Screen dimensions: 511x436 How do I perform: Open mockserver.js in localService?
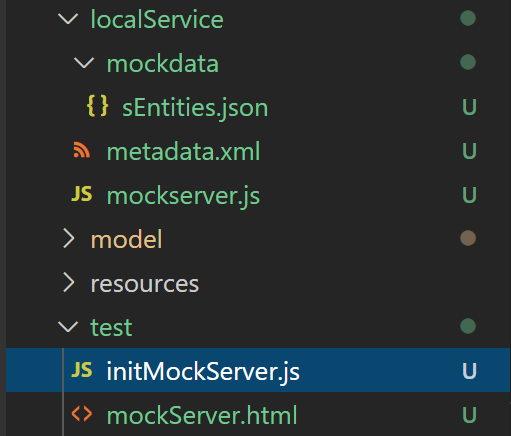183,196
